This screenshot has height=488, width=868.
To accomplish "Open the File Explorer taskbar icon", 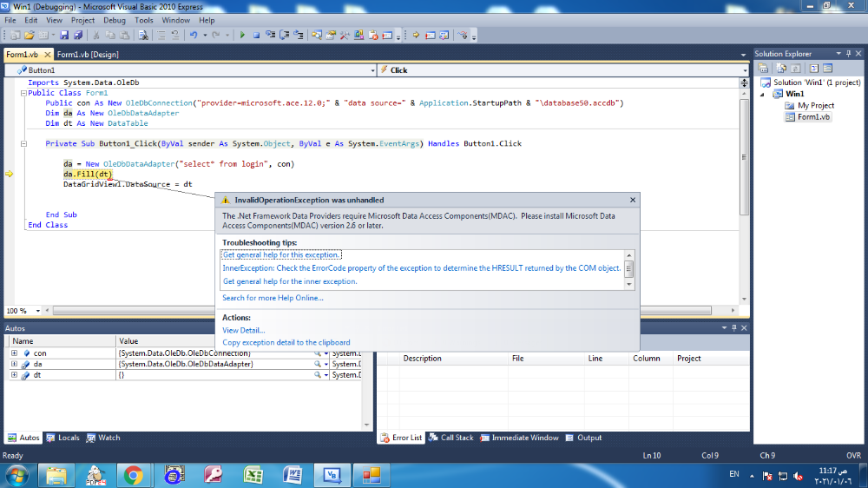I will tap(56, 475).
